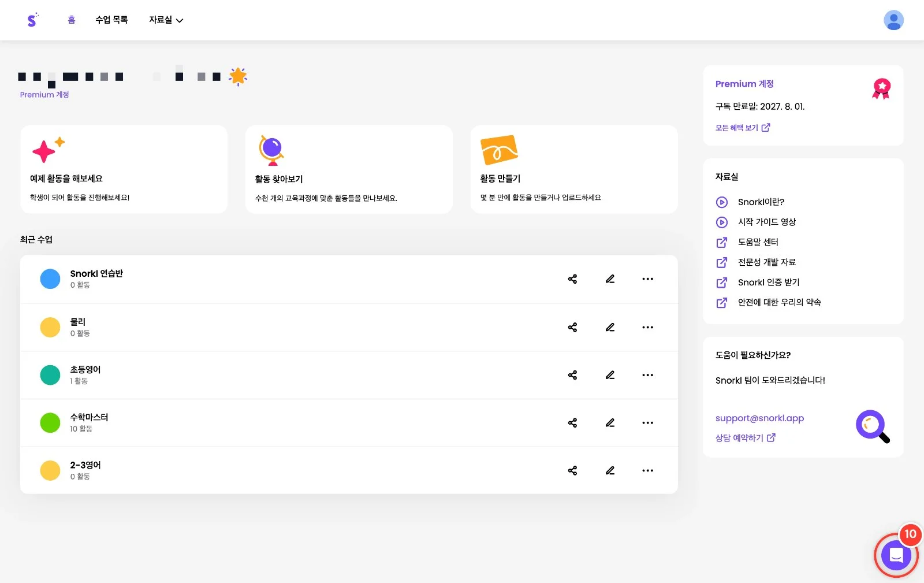Play the 시작 가이드 영상
The width and height of the screenshot is (924, 583).
755,222
